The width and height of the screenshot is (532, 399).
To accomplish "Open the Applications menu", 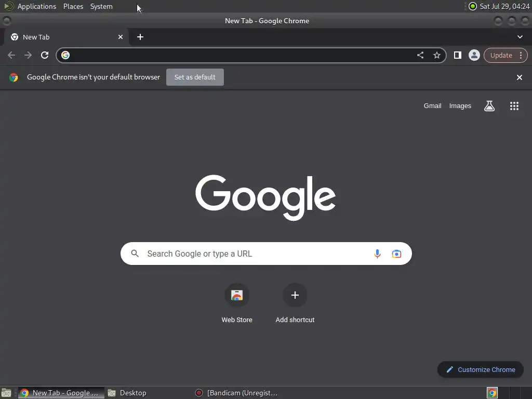I will click(x=37, y=6).
